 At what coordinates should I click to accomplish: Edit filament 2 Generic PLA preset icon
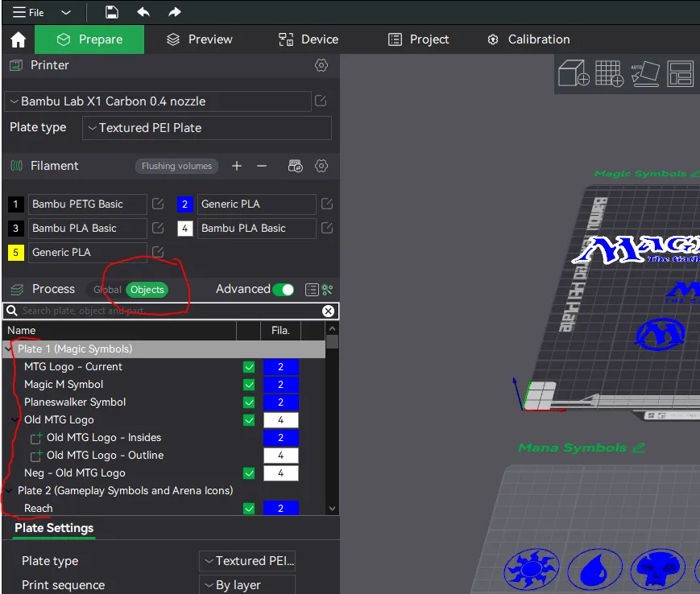coord(327,204)
